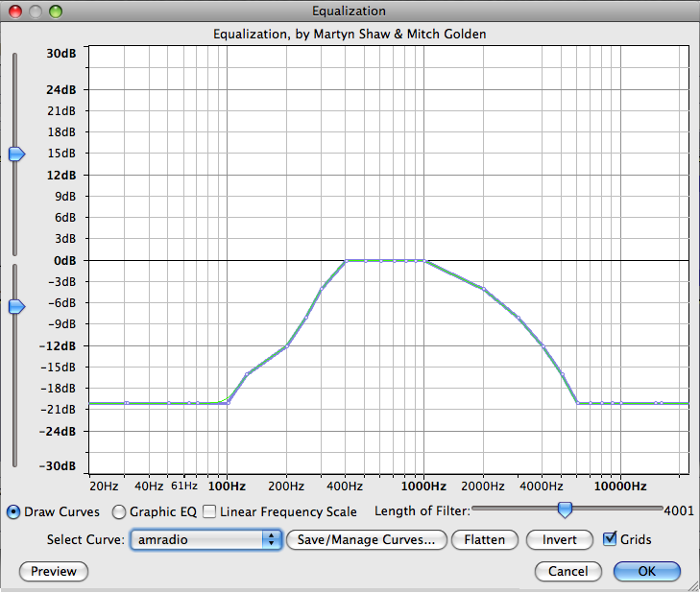Viewport: 700px width, 593px height.
Task: Click the lower vertical dB slider handle
Action: coord(16,307)
